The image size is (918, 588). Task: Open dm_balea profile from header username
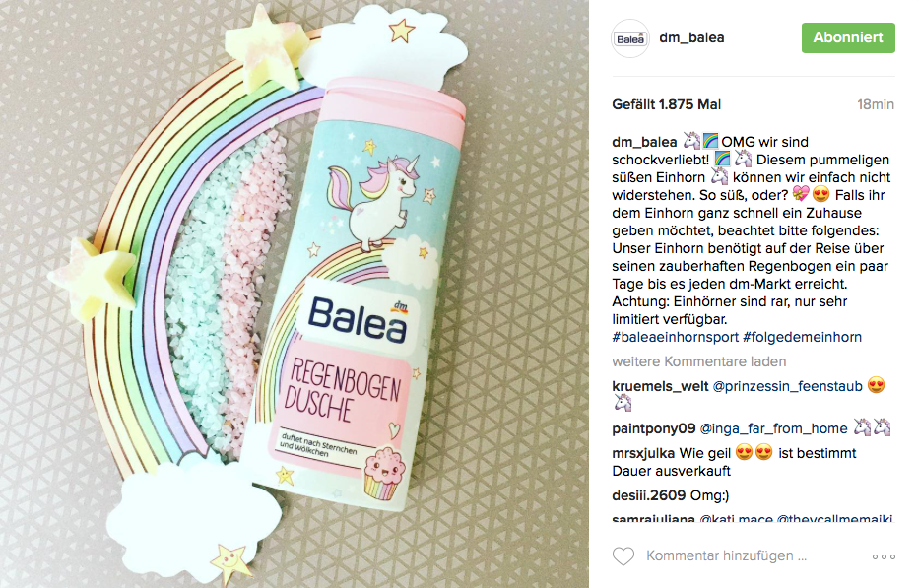691,37
